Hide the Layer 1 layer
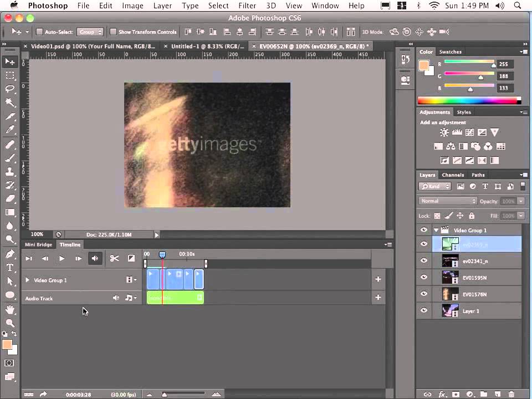This screenshot has height=399, width=532. [x=424, y=310]
